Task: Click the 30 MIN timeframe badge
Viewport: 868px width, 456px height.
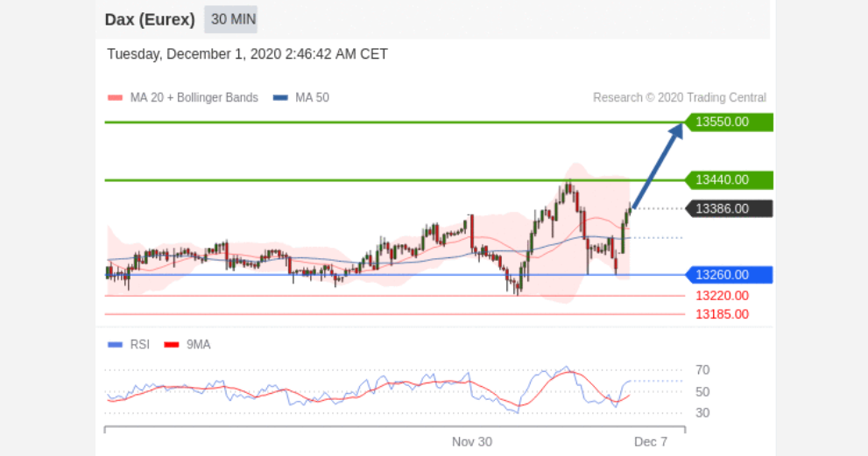Action: [x=231, y=19]
